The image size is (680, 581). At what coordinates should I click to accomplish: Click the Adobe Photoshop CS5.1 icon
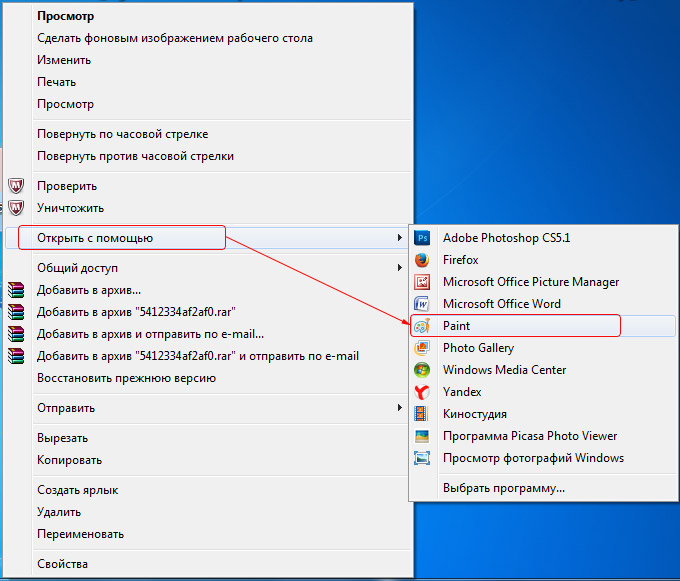tap(422, 238)
